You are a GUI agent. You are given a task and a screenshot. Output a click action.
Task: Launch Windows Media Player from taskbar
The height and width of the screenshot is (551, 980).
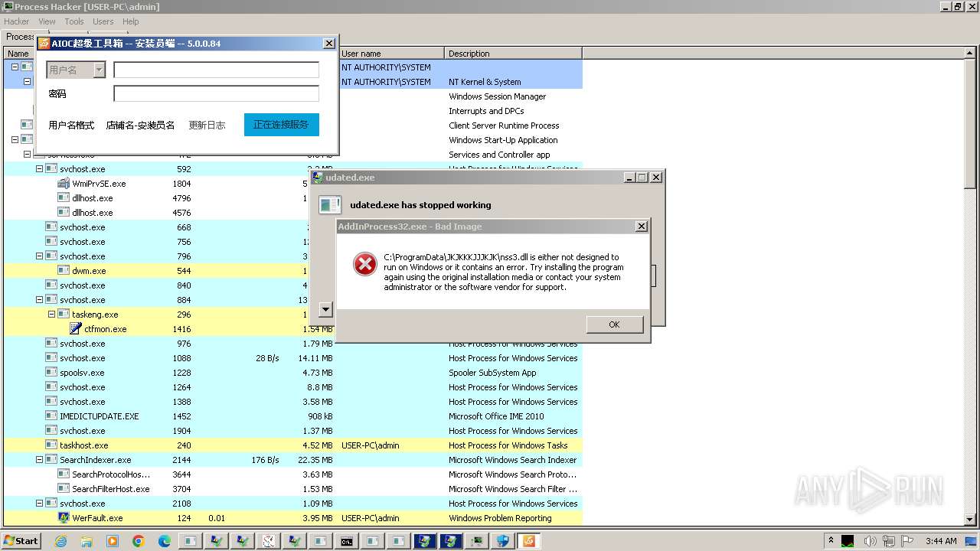(113, 541)
